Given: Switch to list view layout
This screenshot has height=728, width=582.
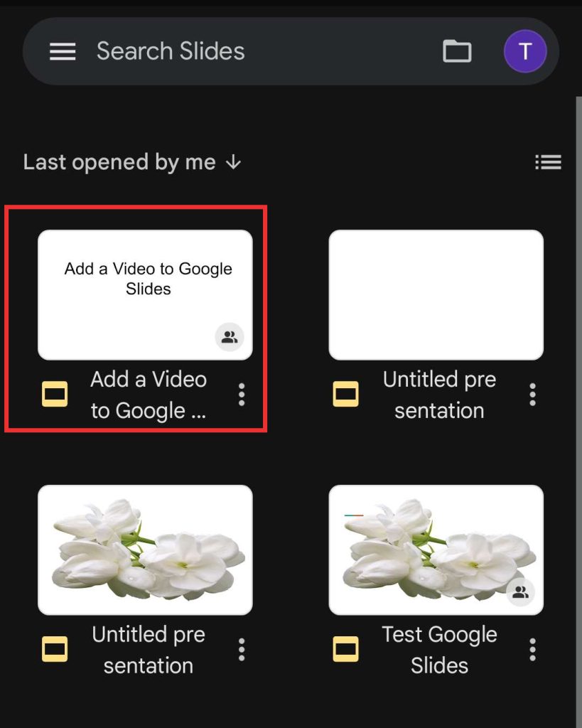Looking at the screenshot, I should point(548,161).
